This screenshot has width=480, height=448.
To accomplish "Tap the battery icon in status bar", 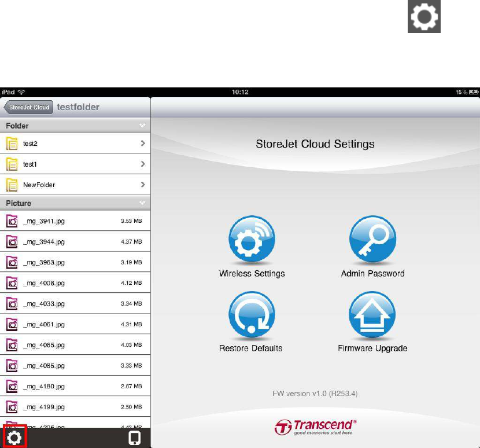I will (474, 92).
